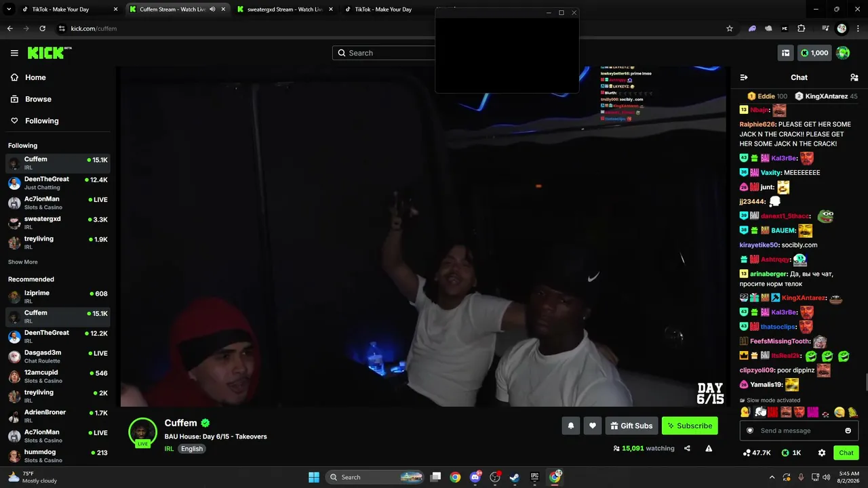Open the Kick hamburger sidebar menu

coord(14,53)
